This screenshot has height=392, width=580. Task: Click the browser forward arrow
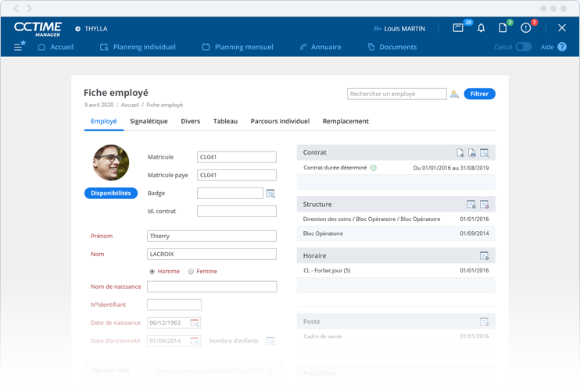pos(29,9)
